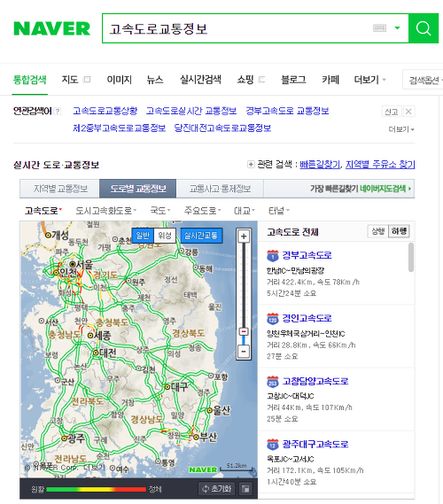Open the 지역별 주유소 찾기 link
This screenshot has height=504, width=443.
[x=380, y=165]
